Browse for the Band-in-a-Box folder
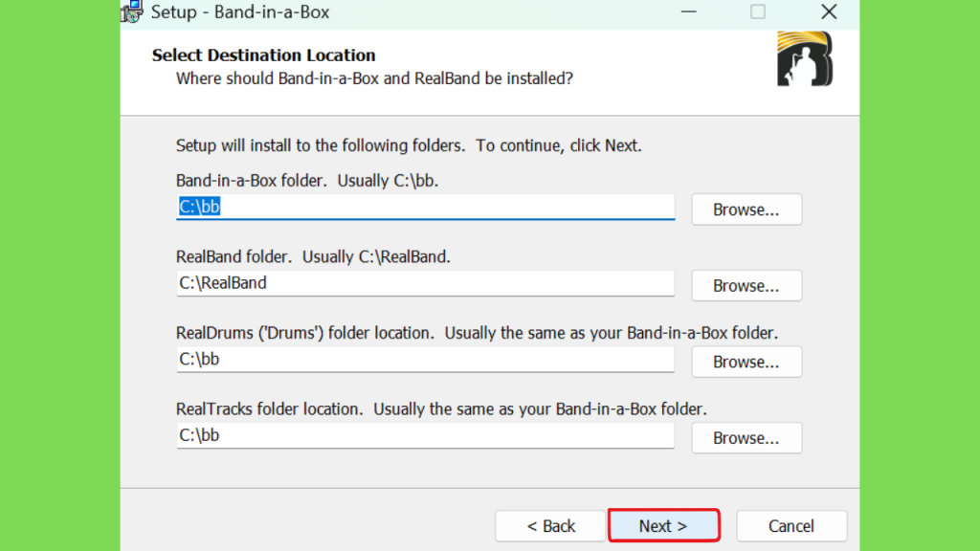The width and height of the screenshot is (980, 551). click(x=746, y=209)
